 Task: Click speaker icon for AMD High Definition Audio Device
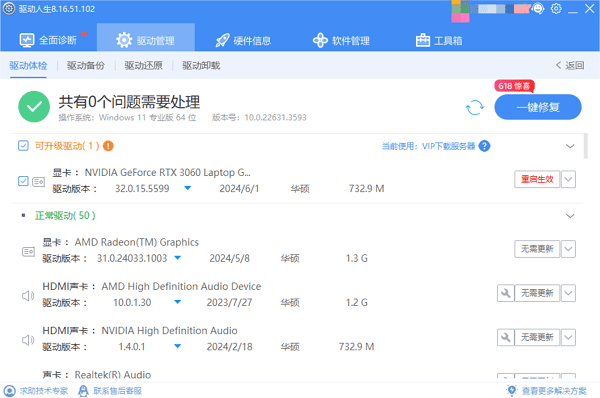tap(28, 295)
